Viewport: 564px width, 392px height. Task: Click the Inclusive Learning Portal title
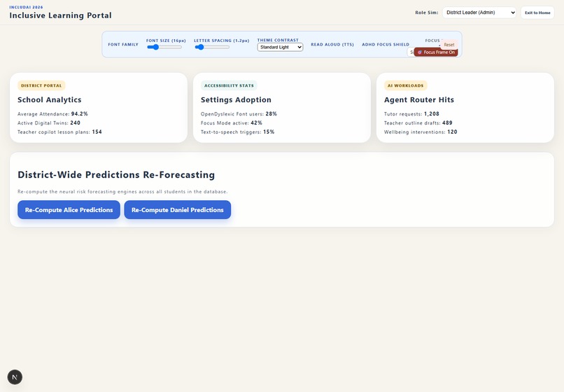[60, 15]
